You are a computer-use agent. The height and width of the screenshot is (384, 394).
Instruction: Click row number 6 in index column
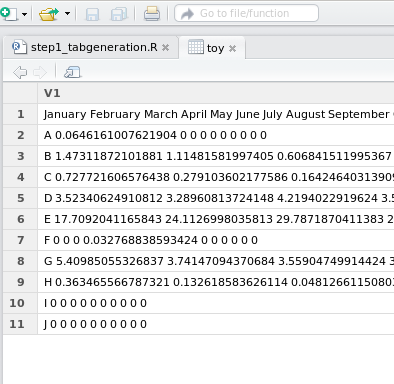pos(21,219)
